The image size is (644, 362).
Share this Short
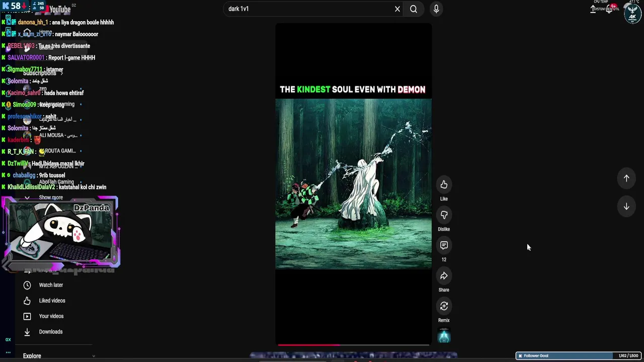(444, 276)
